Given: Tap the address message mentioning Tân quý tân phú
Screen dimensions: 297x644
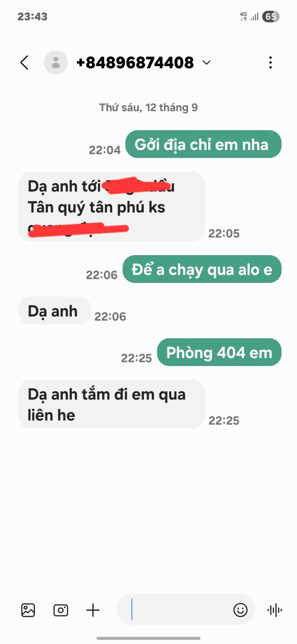Looking at the screenshot, I should 111,207.
